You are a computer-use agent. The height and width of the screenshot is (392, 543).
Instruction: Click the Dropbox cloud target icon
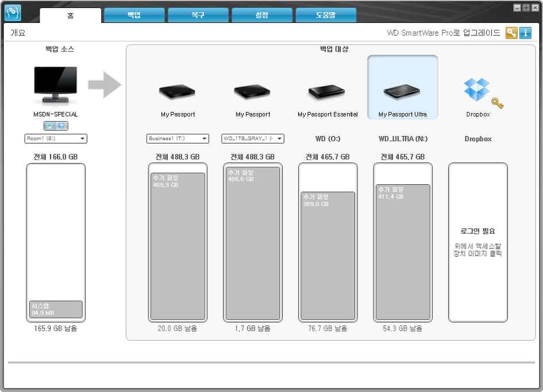click(x=476, y=90)
